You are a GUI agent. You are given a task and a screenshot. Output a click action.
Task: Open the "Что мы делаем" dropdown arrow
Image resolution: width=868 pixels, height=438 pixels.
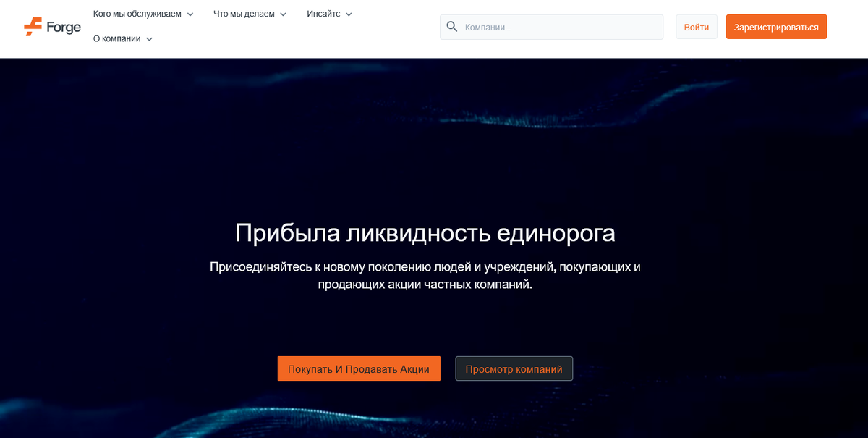pyautogui.click(x=283, y=13)
